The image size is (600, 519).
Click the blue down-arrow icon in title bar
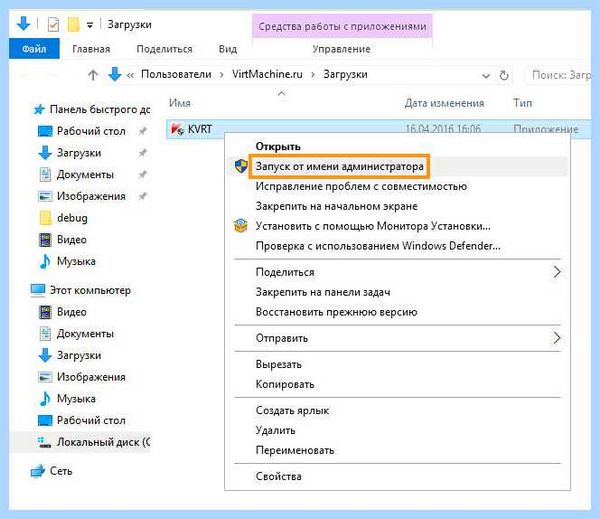[x=23, y=23]
